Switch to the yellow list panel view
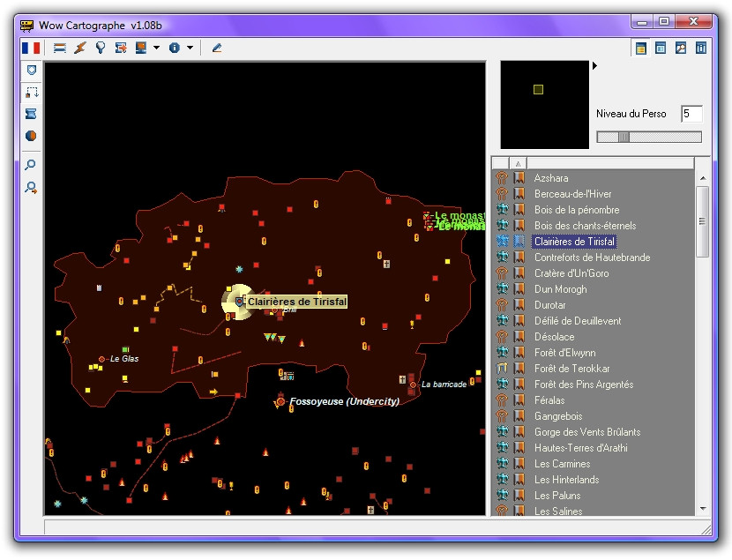 coord(641,48)
